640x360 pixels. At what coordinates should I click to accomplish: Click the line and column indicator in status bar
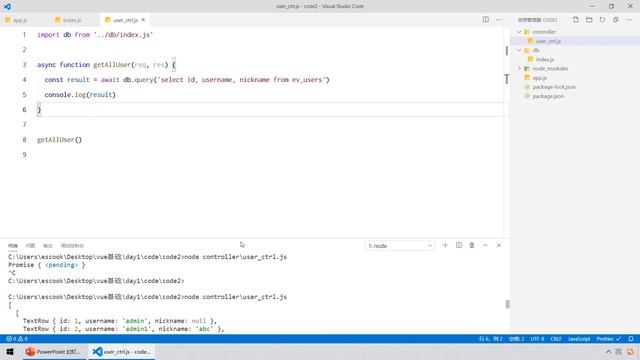[x=491, y=339]
